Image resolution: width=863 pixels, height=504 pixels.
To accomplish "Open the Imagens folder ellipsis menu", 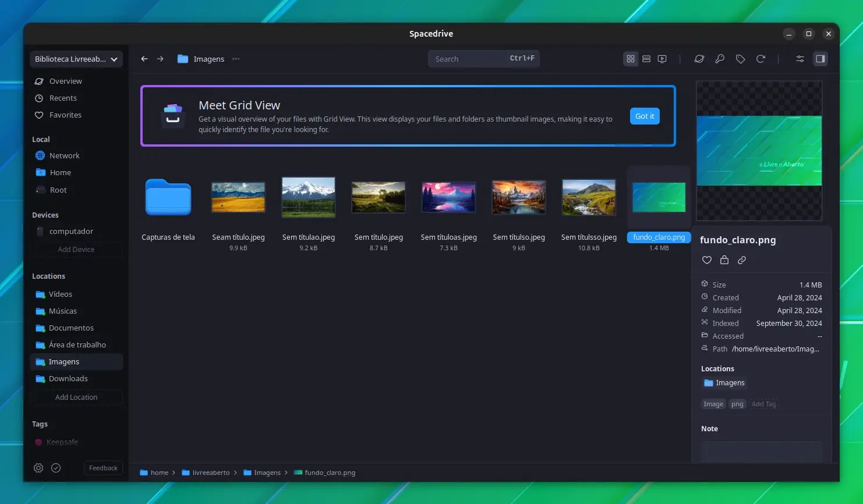I will 236,59.
